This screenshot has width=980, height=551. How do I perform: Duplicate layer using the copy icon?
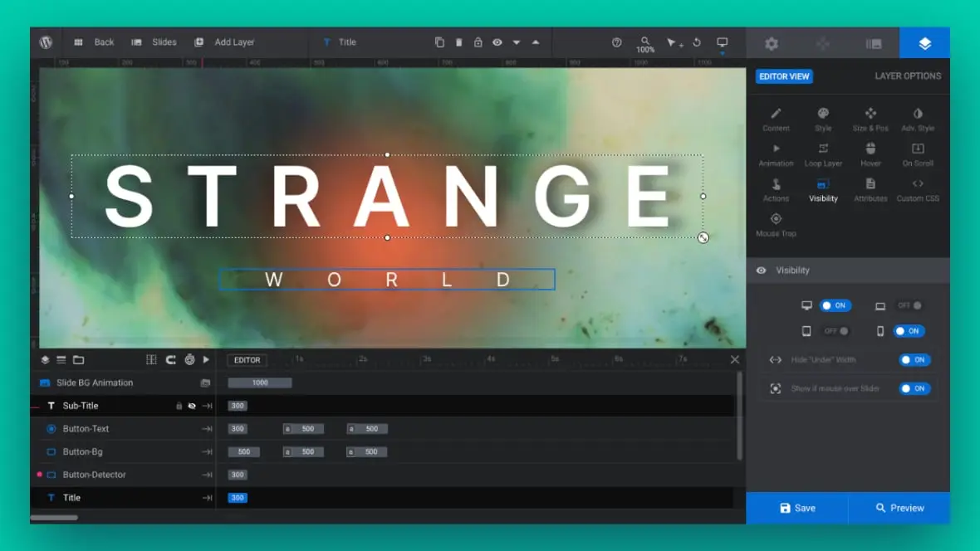[439, 42]
